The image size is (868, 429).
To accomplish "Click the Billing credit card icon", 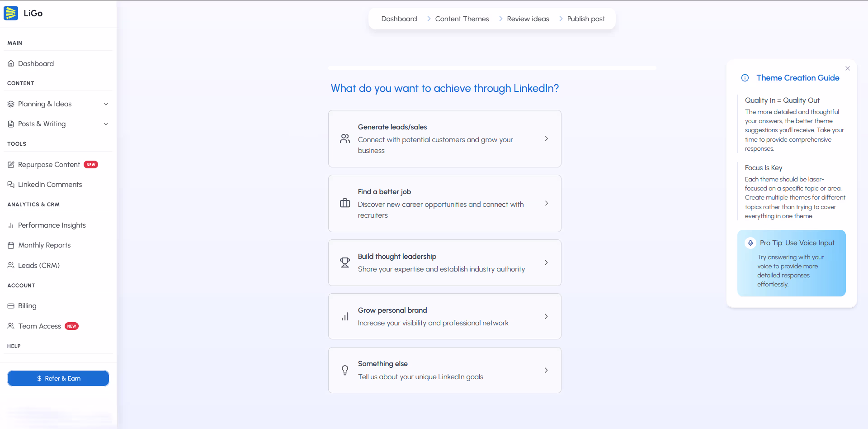I will click(x=11, y=306).
